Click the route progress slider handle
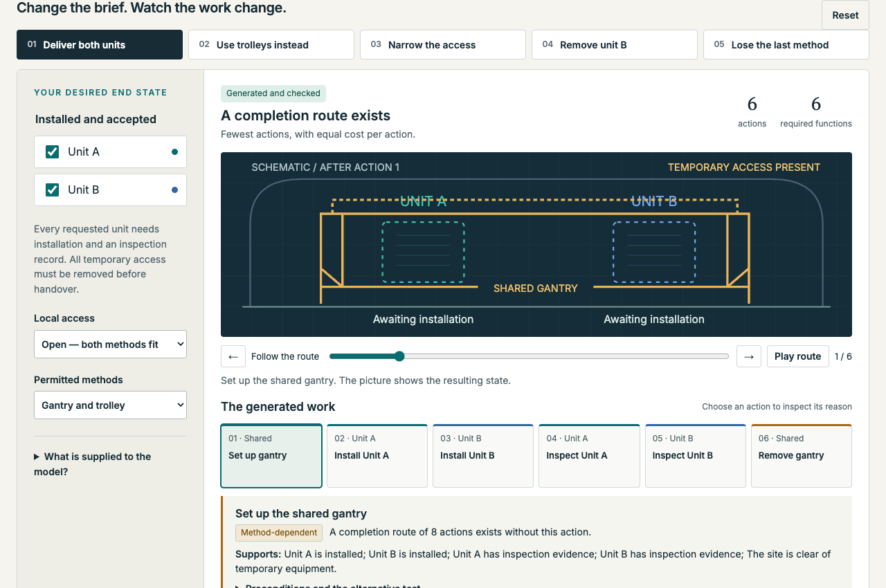Image resolution: width=886 pixels, height=588 pixels. (x=399, y=356)
